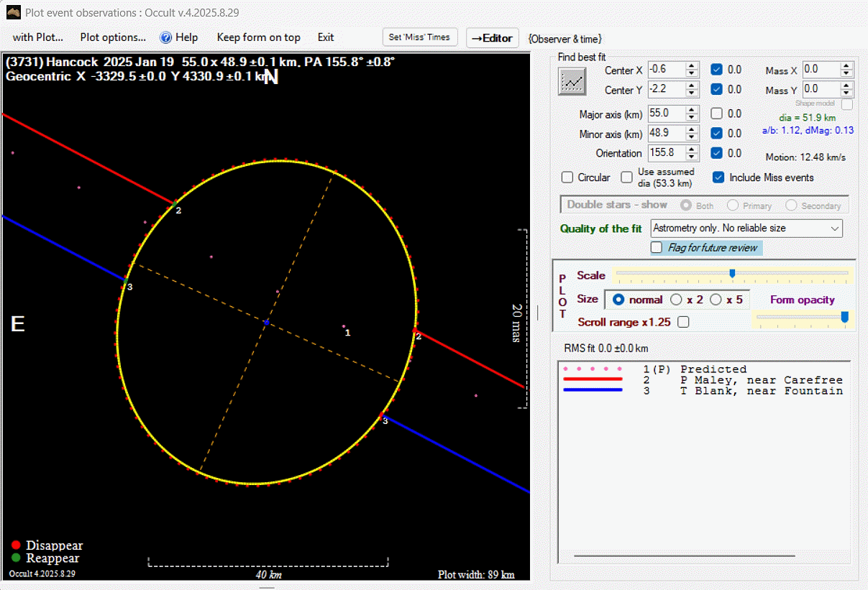Select the 'x 2' size radio button

tap(676, 300)
